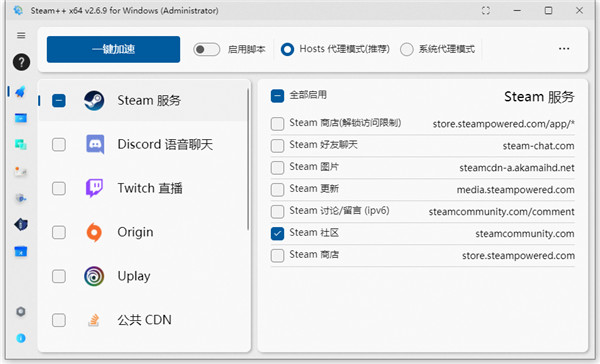Click the steamcommunity.com/comment domain text
The image size is (600, 364).
[x=501, y=212]
